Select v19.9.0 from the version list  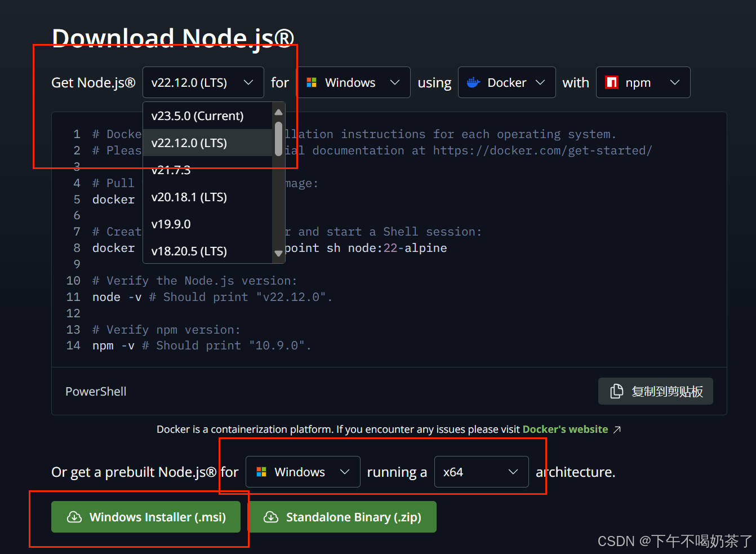coord(171,224)
